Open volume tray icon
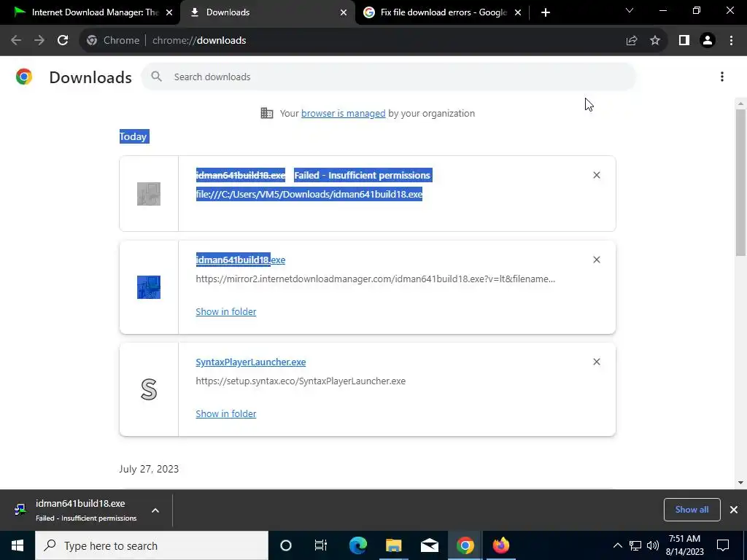The width and height of the screenshot is (747, 560). click(x=653, y=545)
